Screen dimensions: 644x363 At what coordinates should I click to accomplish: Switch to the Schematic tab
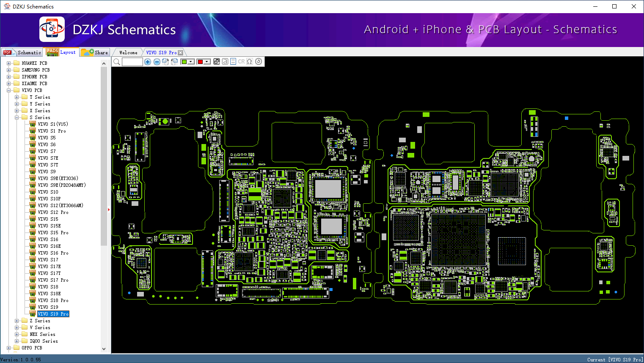(x=22, y=53)
